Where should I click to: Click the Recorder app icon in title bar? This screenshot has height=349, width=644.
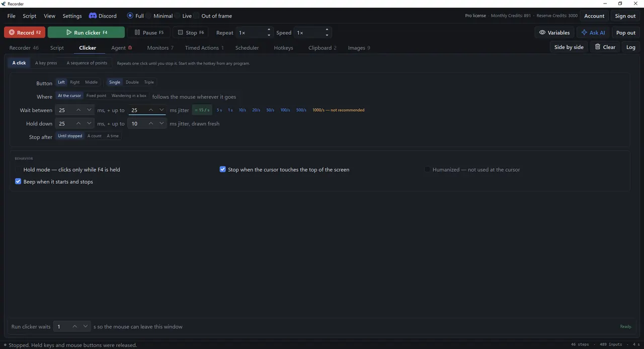[4, 4]
